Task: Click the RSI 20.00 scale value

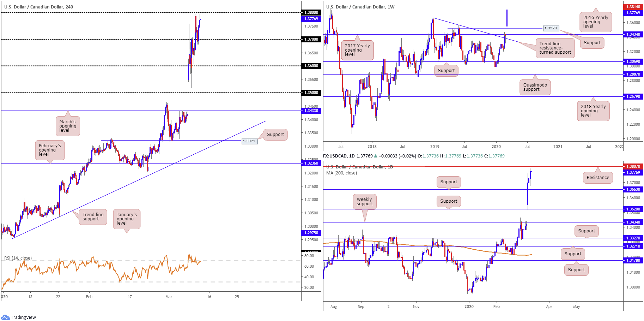Action: (x=309, y=287)
